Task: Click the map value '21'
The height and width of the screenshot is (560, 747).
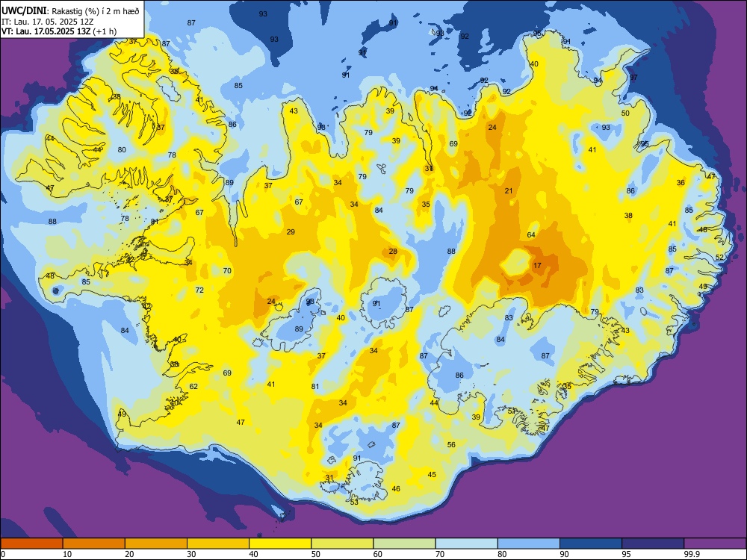Action: coord(509,190)
